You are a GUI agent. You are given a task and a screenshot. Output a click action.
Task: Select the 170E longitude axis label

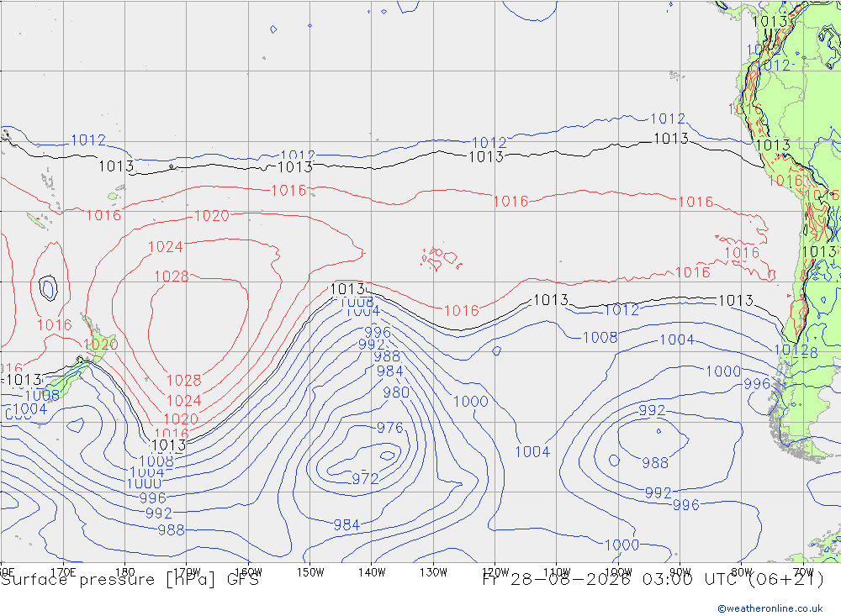tap(63, 572)
